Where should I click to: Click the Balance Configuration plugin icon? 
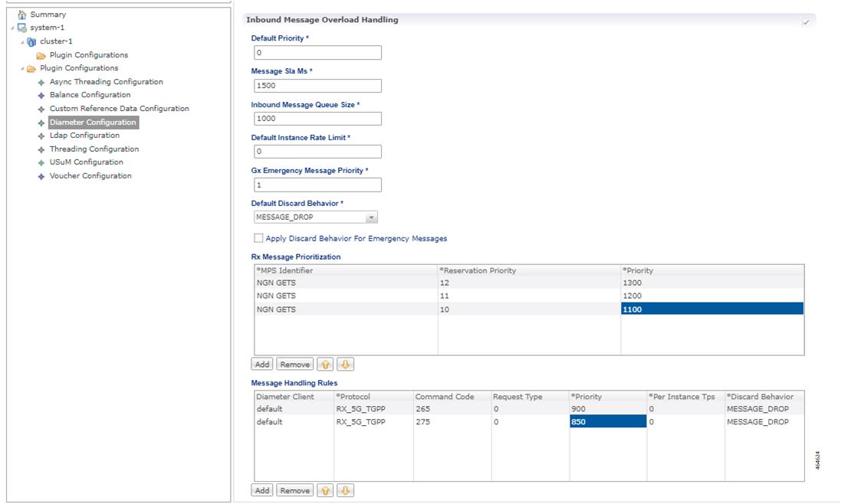[x=41, y=95]
